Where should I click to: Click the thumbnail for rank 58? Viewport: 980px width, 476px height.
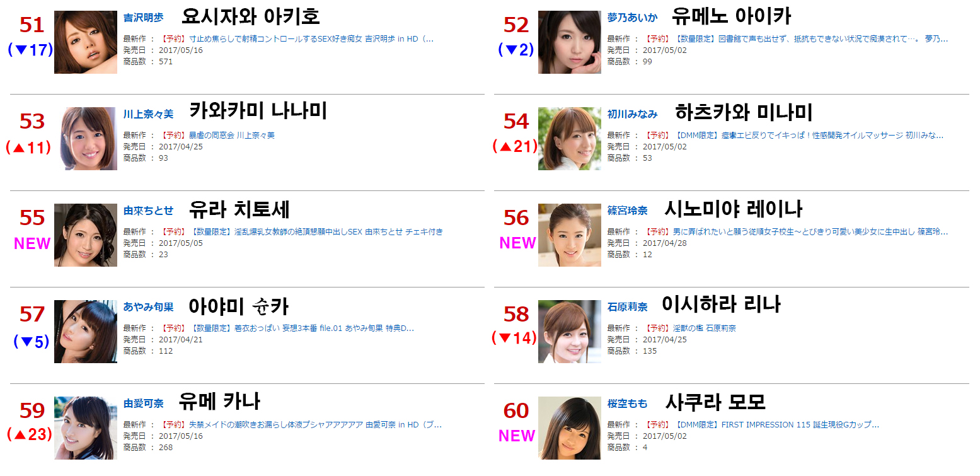pos(570,332)
